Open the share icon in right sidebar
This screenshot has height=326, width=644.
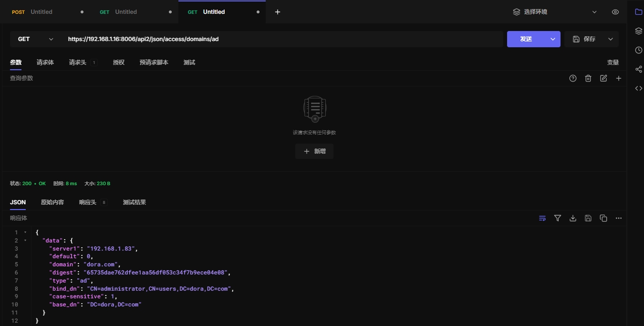(x=638, y=69)
